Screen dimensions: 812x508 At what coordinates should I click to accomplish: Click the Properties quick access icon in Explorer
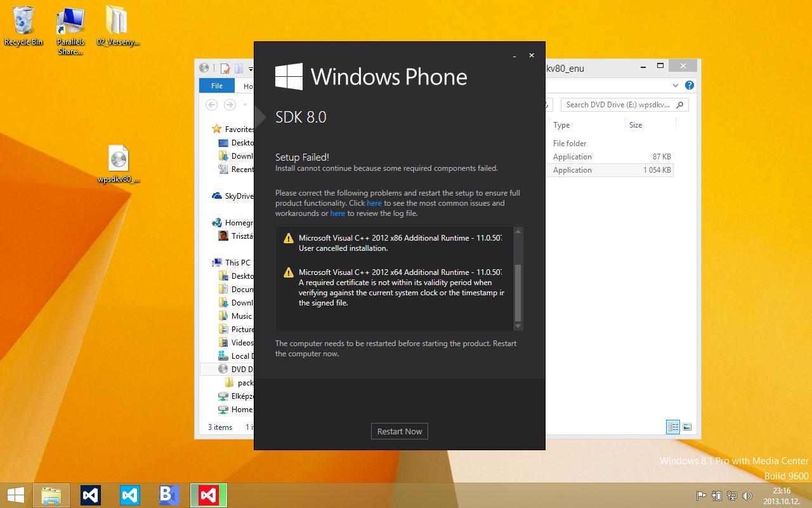225,68
